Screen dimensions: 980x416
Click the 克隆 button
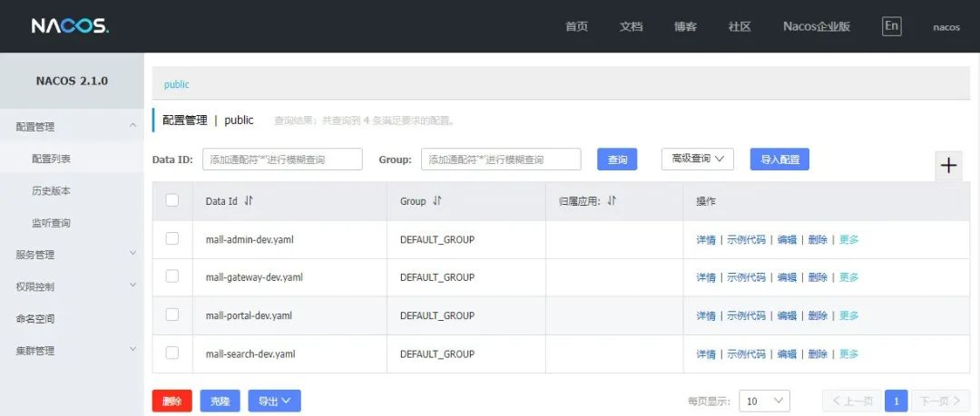(220, 401)
